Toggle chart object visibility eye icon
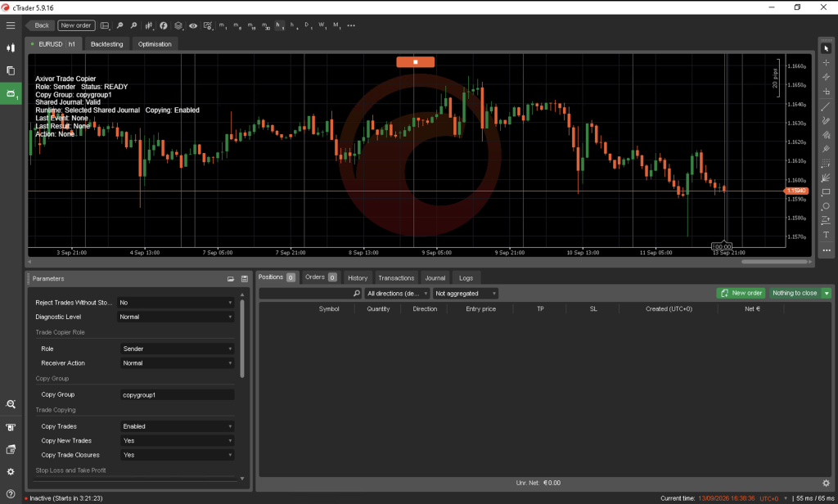838x504 pixels. pos(193,25)
